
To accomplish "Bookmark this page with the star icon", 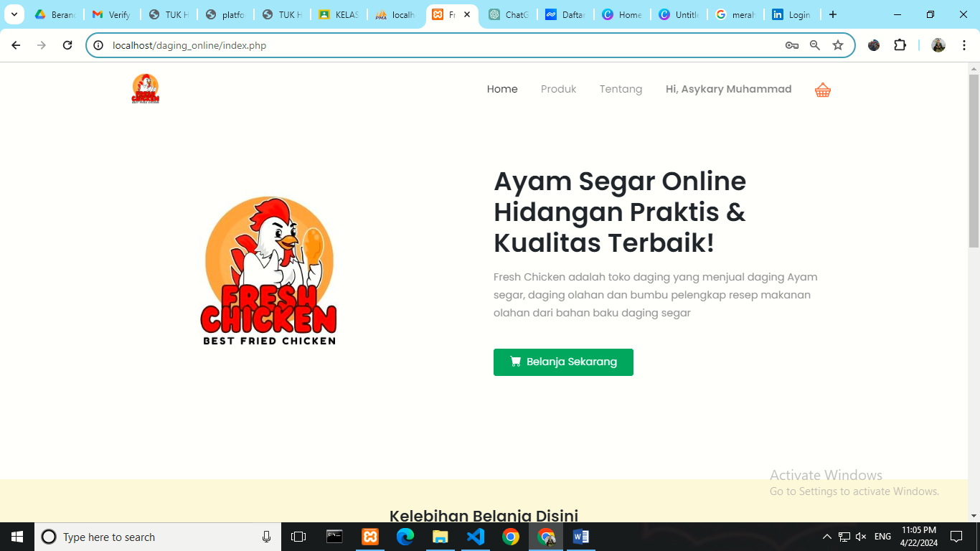I will tap(838, 45).
